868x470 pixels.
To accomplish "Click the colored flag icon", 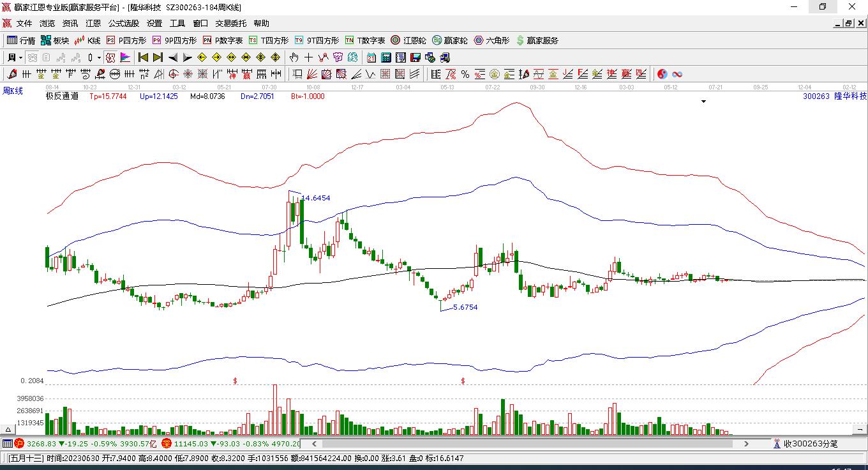I will pos(125,57).
